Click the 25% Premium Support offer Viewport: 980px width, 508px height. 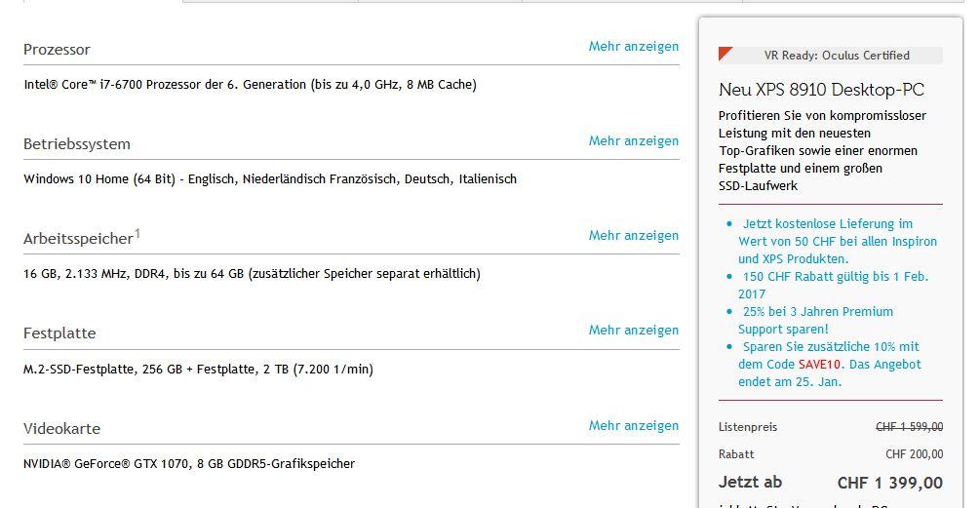(x=817, y=320)
